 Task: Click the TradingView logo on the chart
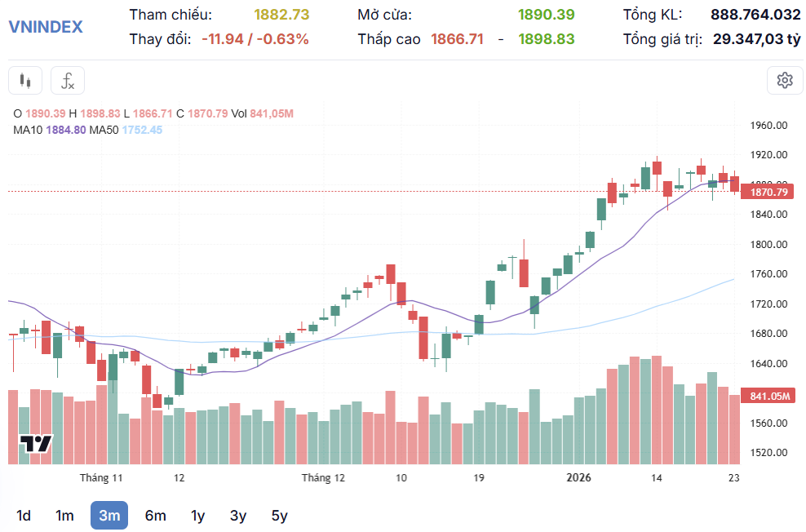tap(37, 445)
